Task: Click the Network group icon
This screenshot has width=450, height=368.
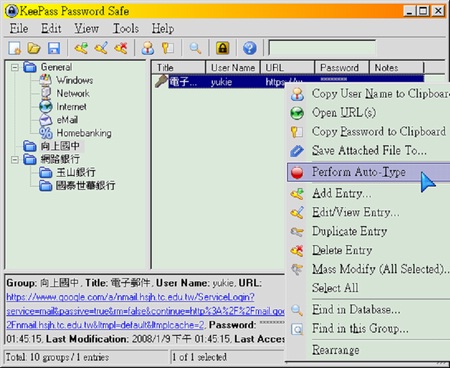Action: [46, 93]
